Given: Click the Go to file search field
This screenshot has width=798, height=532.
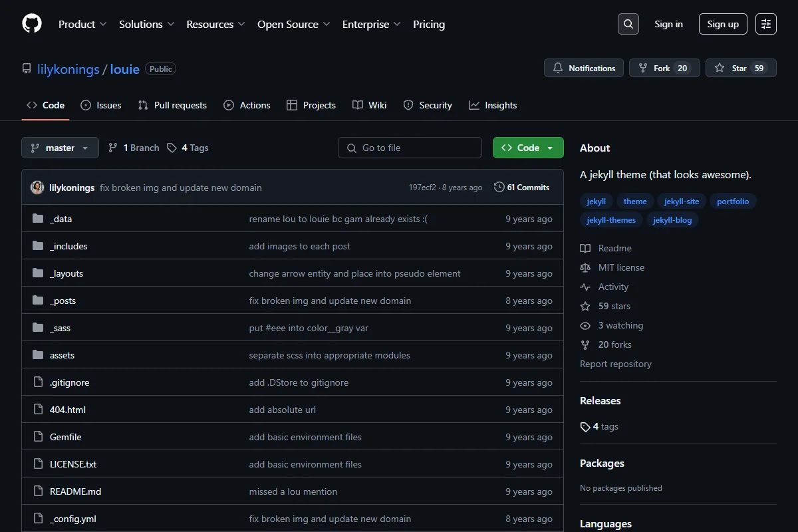Looking at the screenshot, I should click(410, 148).
